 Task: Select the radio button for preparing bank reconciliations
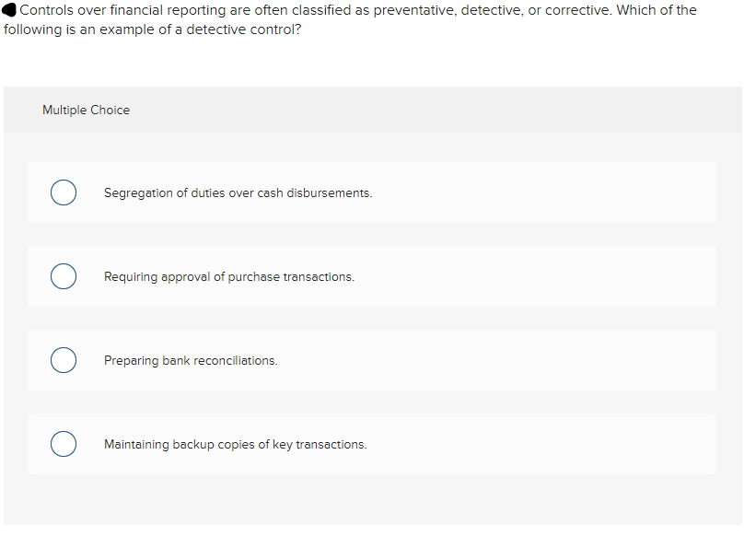pyautogui.click(x=64, y=360)
